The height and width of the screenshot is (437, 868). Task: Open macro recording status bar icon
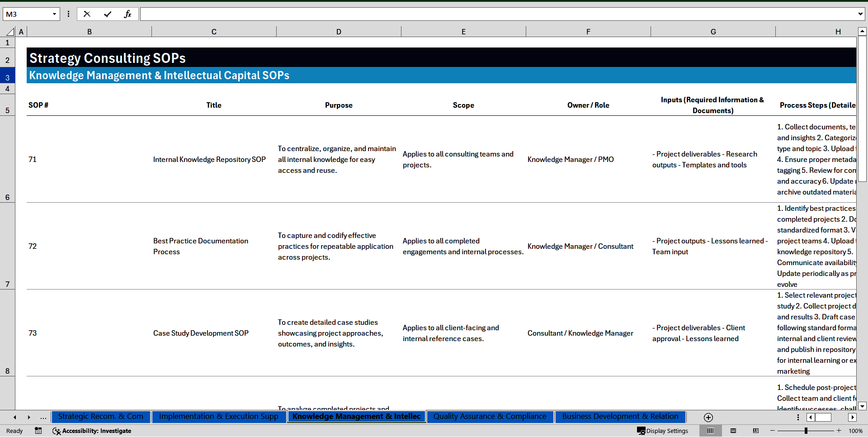[x=38, y=431]
